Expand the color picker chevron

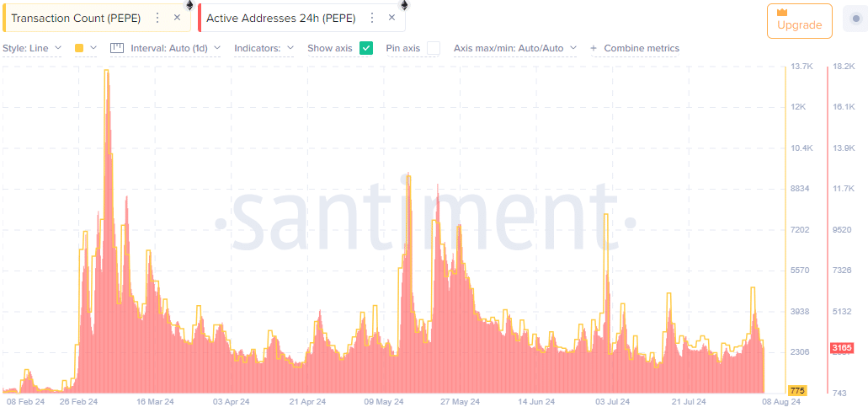(93, 48)
